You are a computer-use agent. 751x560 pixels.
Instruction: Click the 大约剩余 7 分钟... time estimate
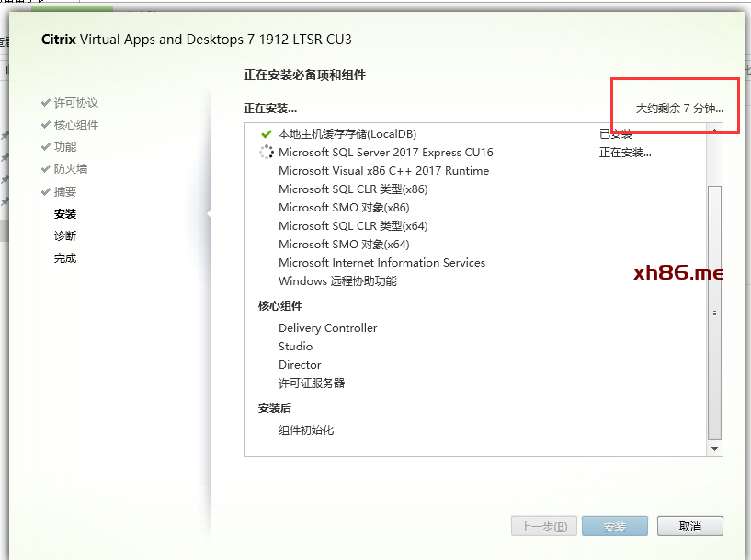pyautogui.click(x=679, y=109)
